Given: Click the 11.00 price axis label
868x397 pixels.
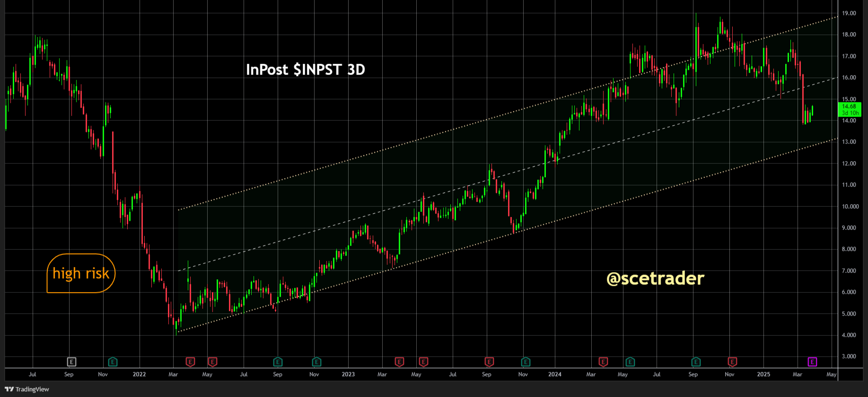Looking at the screenshot, I should click(x=849, y=185).
